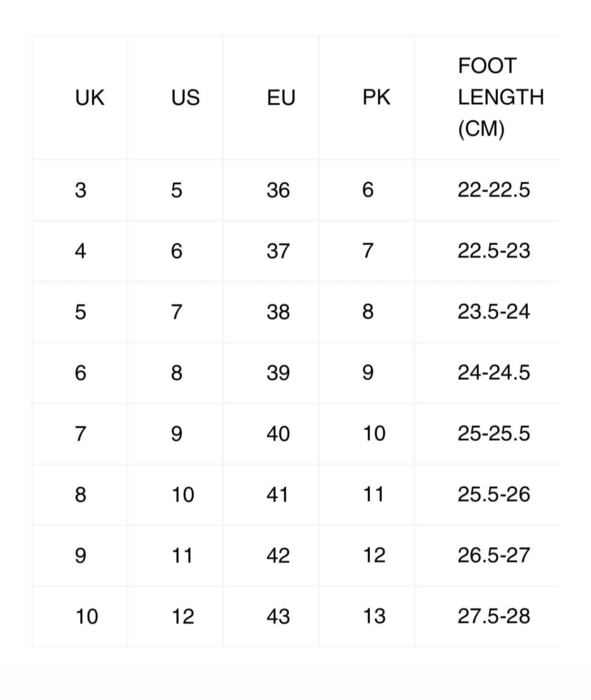Click the EU column header

click(281, 98)
